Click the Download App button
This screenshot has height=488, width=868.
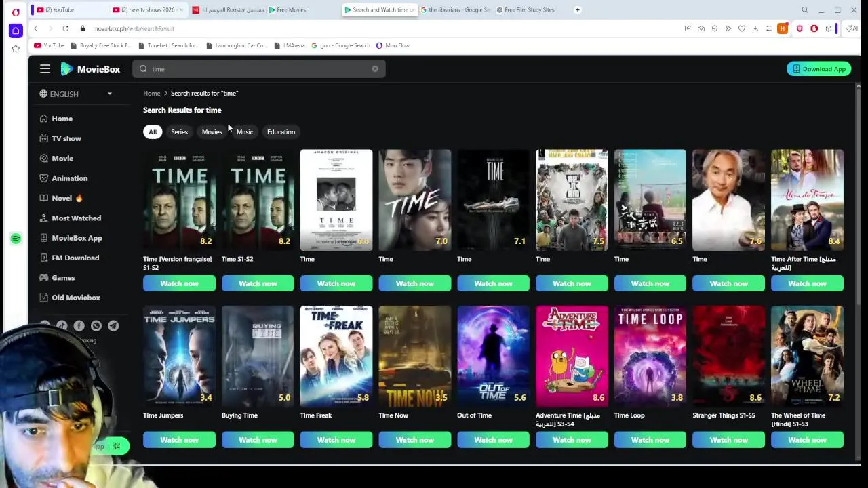point(818,69)
